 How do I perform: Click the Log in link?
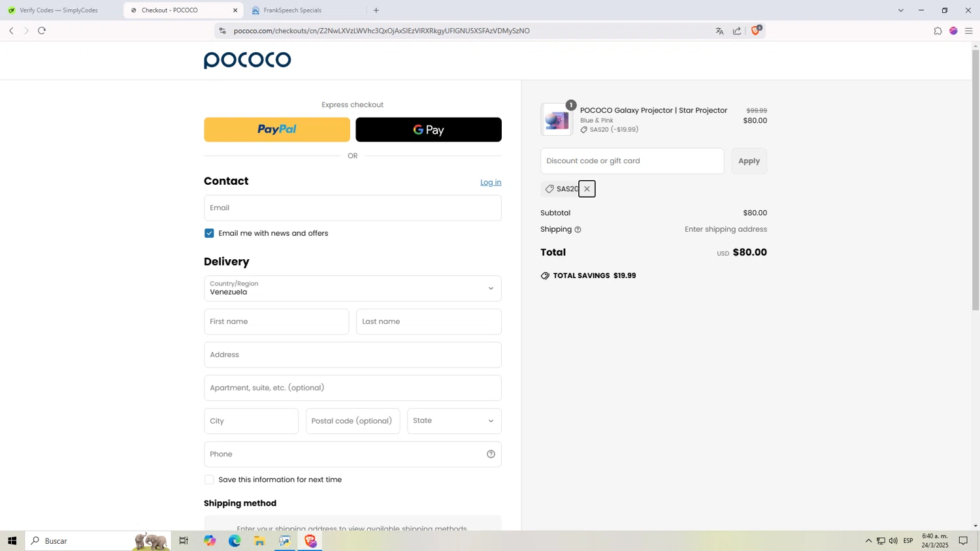[491, 182]
